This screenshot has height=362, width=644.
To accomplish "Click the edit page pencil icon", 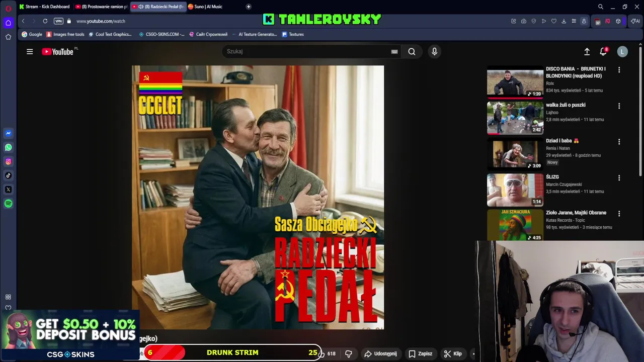I will [514, 21].
